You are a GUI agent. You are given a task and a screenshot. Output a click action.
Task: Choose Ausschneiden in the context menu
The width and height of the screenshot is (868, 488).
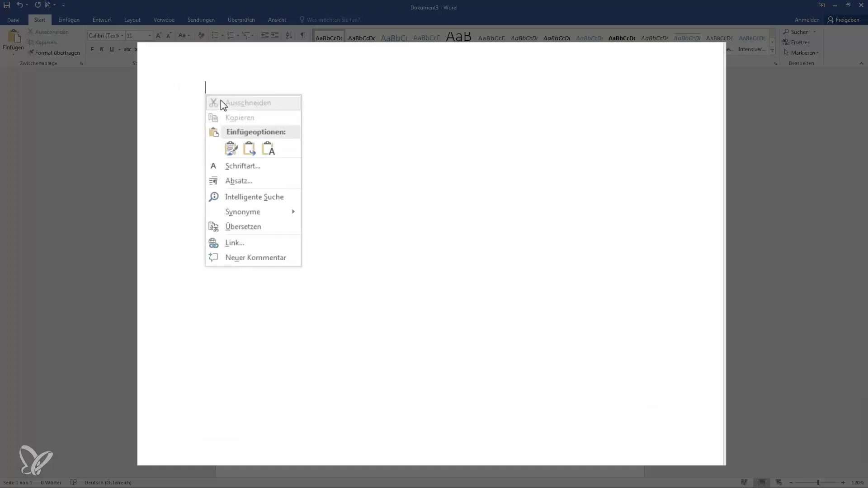coord(253,103)
